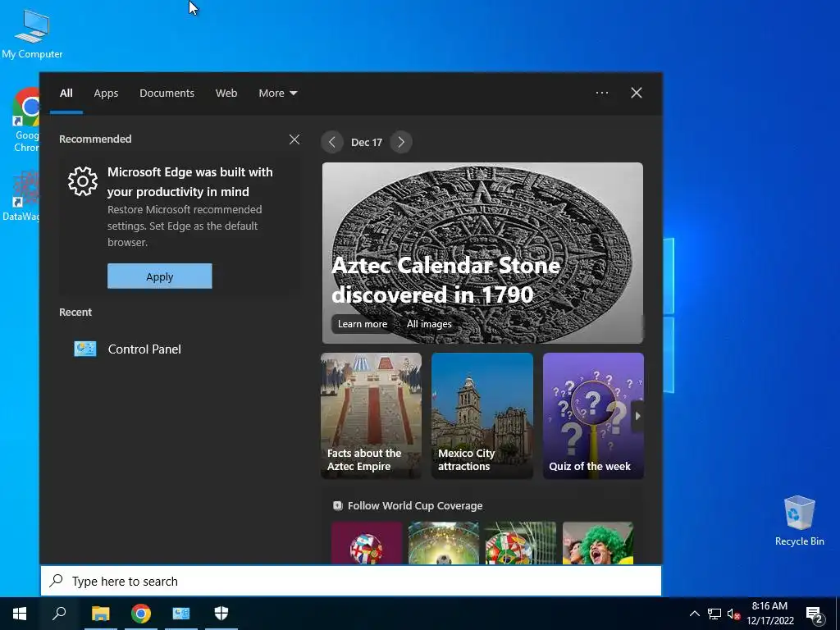Viewport: 840px width, 630px height.
Task: Open Windows Security shield in taskbar
Action: click(x=221, y=614)
